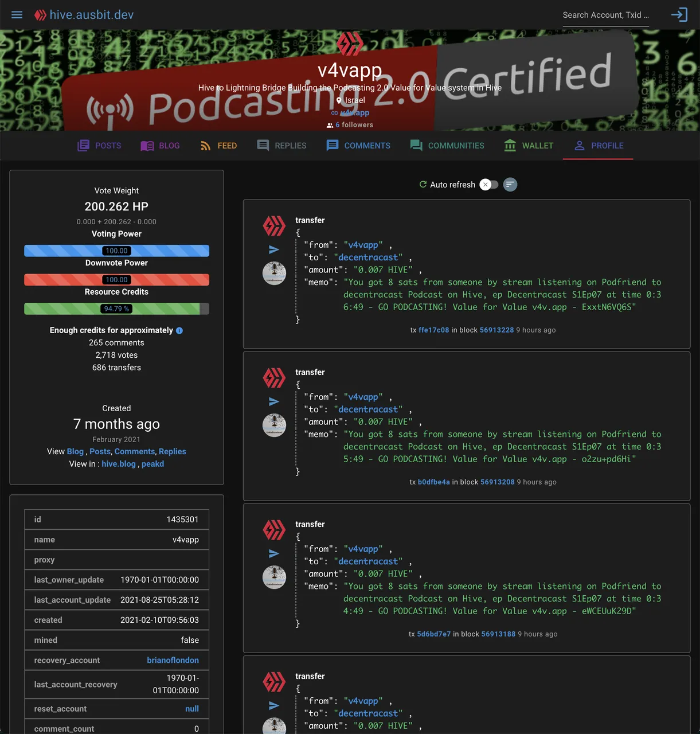Click decentracast recipient in b0dfbe4a transfer
700x734 pixels.
click(x=368, y=409)
